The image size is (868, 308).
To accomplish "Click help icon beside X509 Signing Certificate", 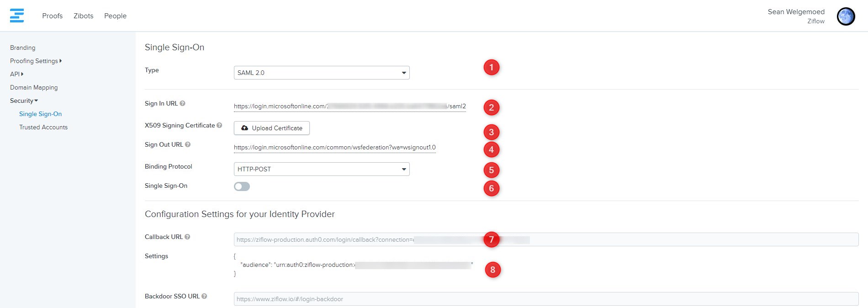I will [219, 125].
